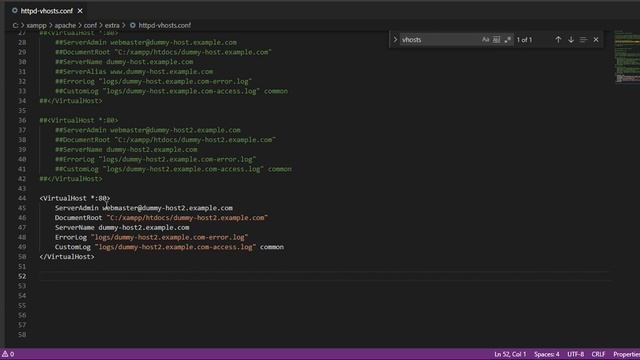Close the httpd-vhosts.conf editor tab
The image size is (640, 360).
coord(80,11)
